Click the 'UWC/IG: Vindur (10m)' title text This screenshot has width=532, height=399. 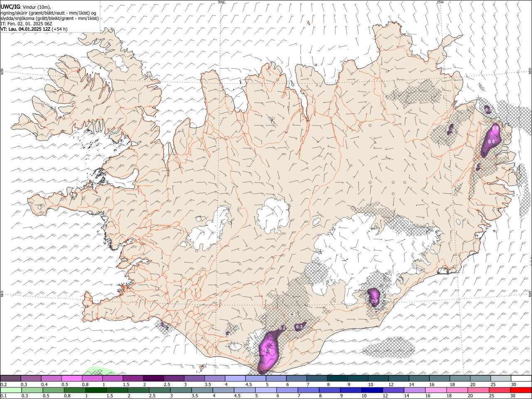pyautogui.click(x=25, y=7)
